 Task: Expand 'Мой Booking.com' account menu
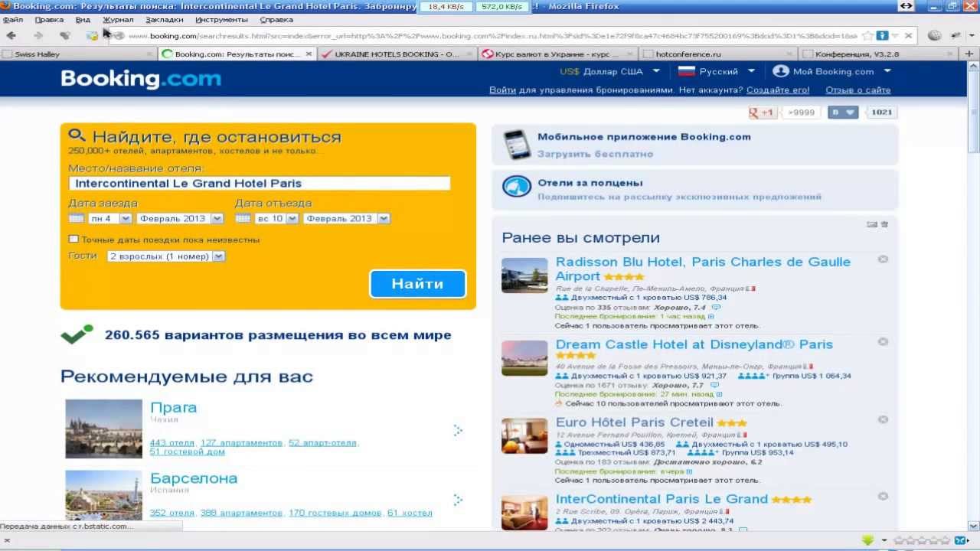832,71
